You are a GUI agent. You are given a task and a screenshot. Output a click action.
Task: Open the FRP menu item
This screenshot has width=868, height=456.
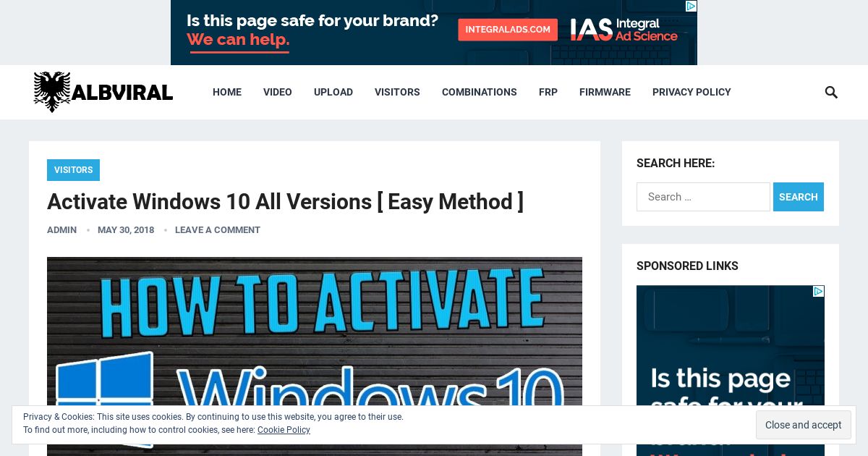click(x=548, y=92)
